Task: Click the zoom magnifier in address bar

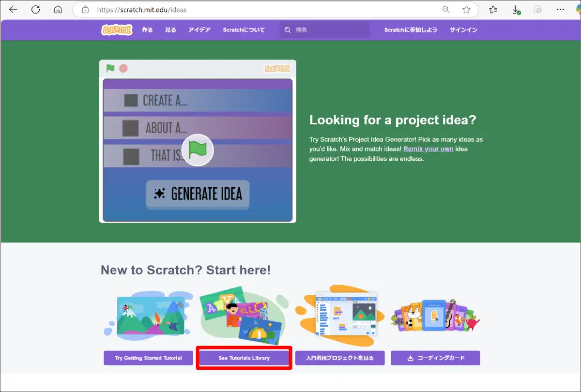Action: coord(445,10)
